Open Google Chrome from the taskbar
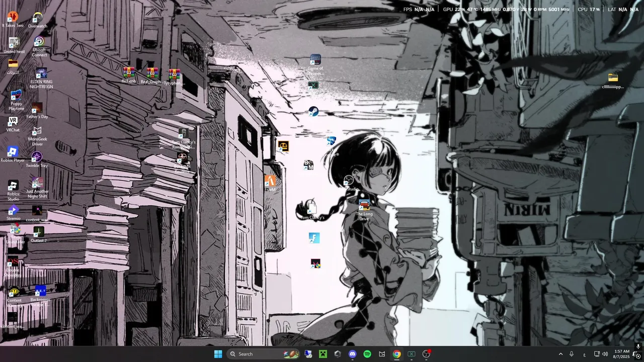 tap(397, 354)
